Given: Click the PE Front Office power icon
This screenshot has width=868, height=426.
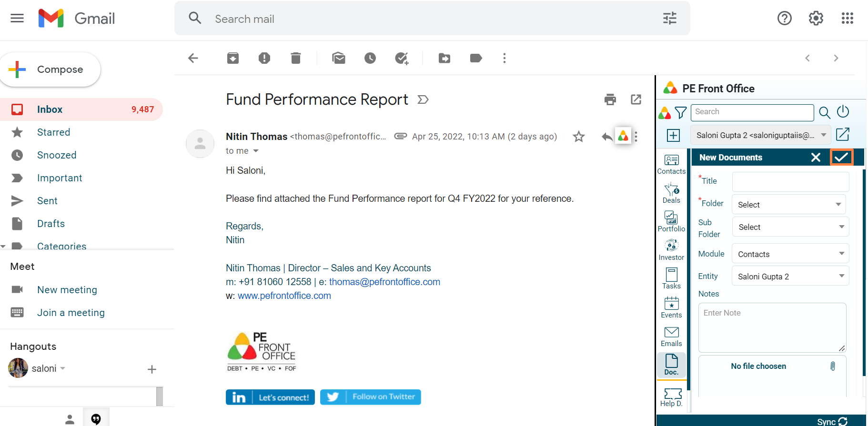Looking at the screenshot, I should click(843, 111).
